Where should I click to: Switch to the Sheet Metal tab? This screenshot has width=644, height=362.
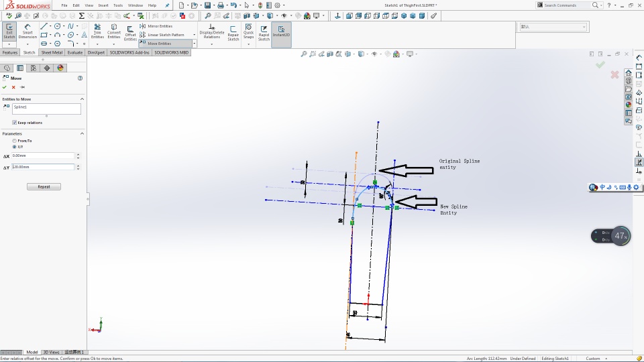52,52
